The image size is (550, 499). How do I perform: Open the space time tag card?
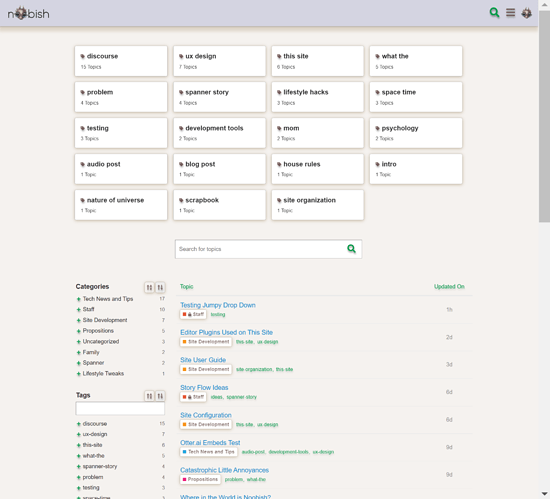point(416,97)
